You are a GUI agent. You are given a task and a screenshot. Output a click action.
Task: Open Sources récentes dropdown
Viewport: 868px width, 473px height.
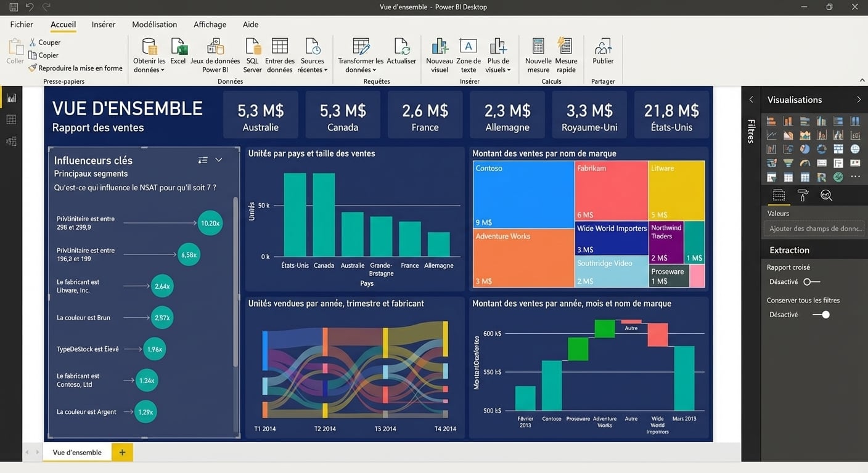point(313,55)
